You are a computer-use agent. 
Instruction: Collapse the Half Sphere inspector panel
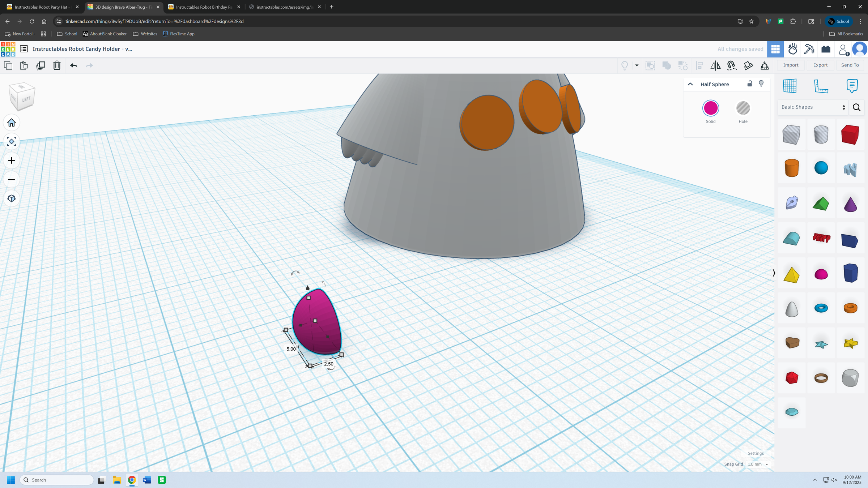click(x=690, y=84)
